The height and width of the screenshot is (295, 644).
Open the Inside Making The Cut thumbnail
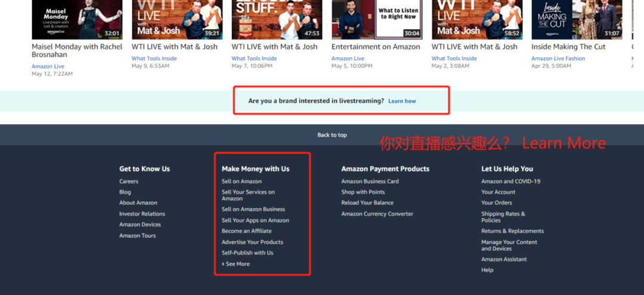tap(577, 19)
